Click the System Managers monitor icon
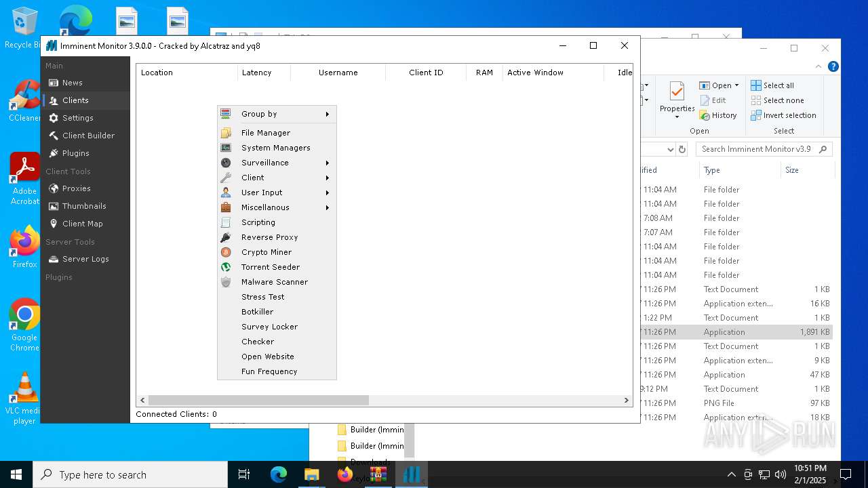 [x=226, y=148]
